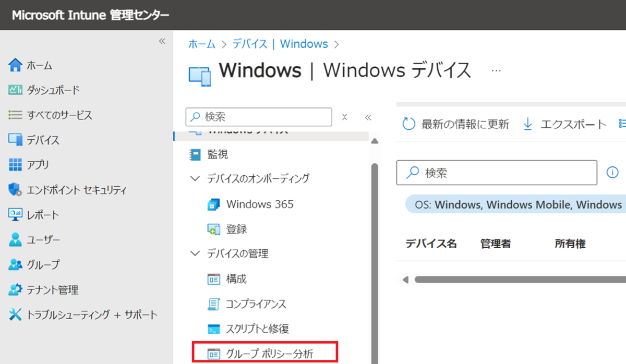Click the horizontal scrollbar left arrow

point(405,280)
